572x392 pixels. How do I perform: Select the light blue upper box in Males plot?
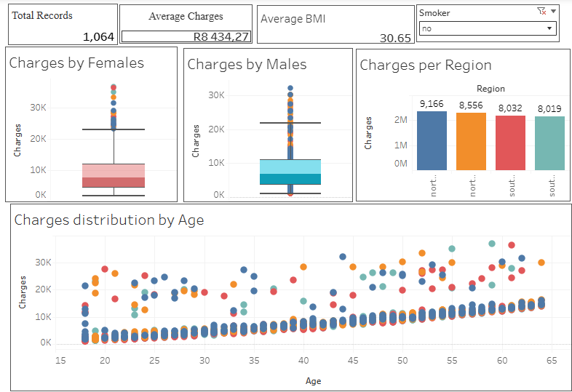click(x=290, y=167)
